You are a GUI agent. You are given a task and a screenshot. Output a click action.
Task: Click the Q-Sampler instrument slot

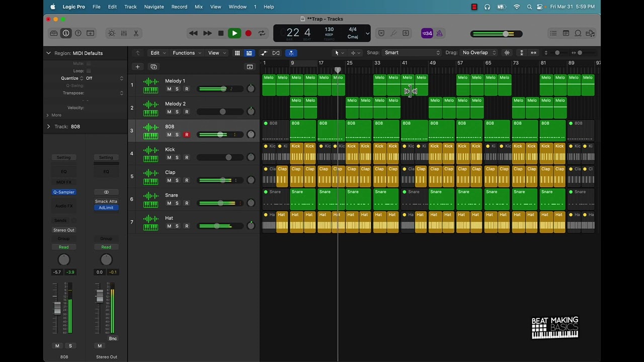point(64,192)
